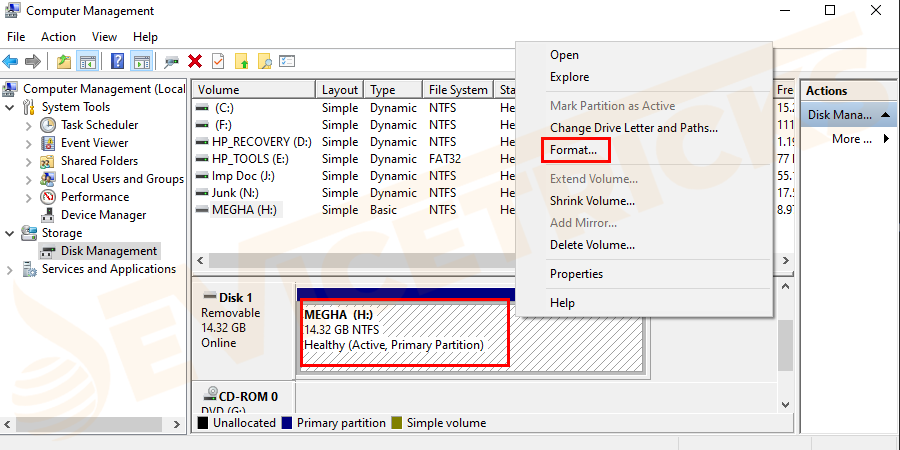
Task: Open the Action menu
Action: pos(58,37)
